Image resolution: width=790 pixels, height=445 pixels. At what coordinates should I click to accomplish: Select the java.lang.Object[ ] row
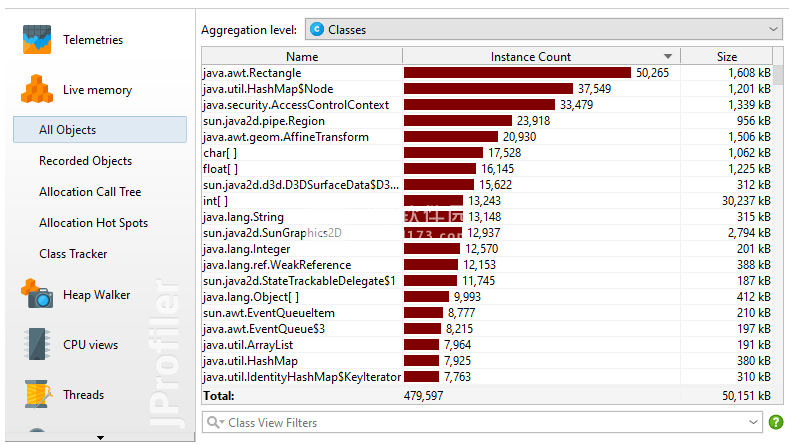pyautogui.click(x=487, y=297)
